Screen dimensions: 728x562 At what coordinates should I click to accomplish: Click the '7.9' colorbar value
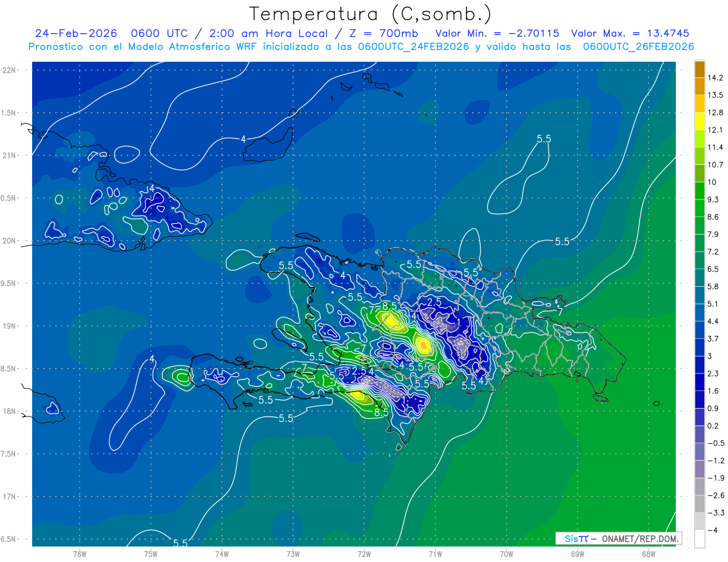point(713,234)
